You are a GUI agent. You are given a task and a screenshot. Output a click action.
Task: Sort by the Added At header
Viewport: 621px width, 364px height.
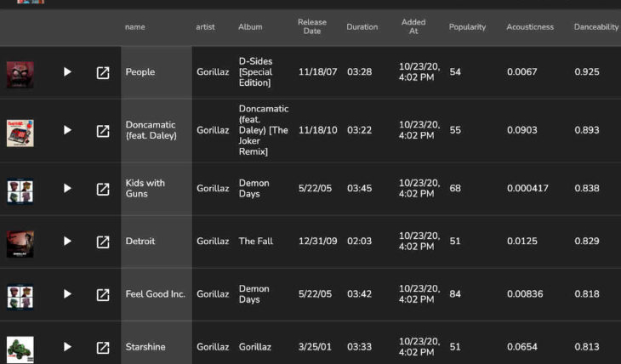pos(413,26)
